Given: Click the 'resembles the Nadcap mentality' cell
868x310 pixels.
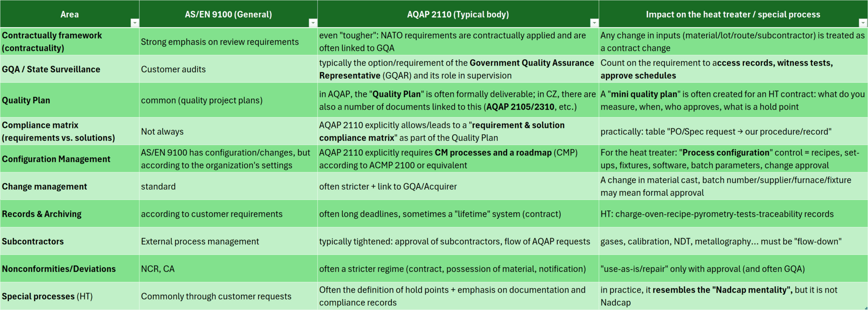Looking at the screenshot, I should pos(733,296).
